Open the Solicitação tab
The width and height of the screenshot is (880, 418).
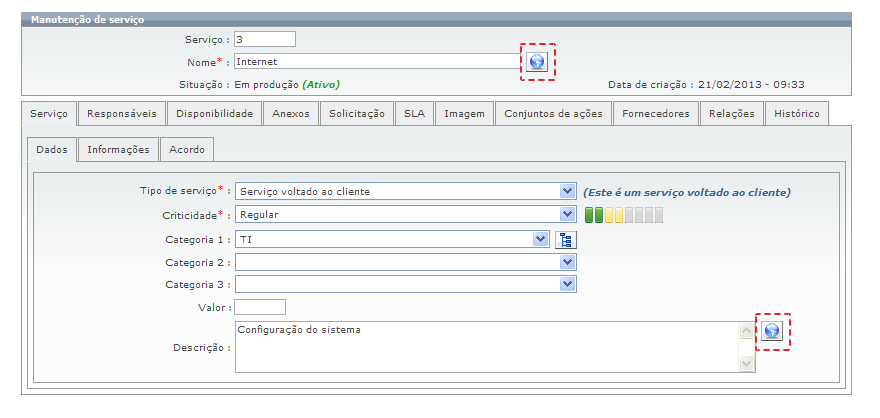[357, 114]
